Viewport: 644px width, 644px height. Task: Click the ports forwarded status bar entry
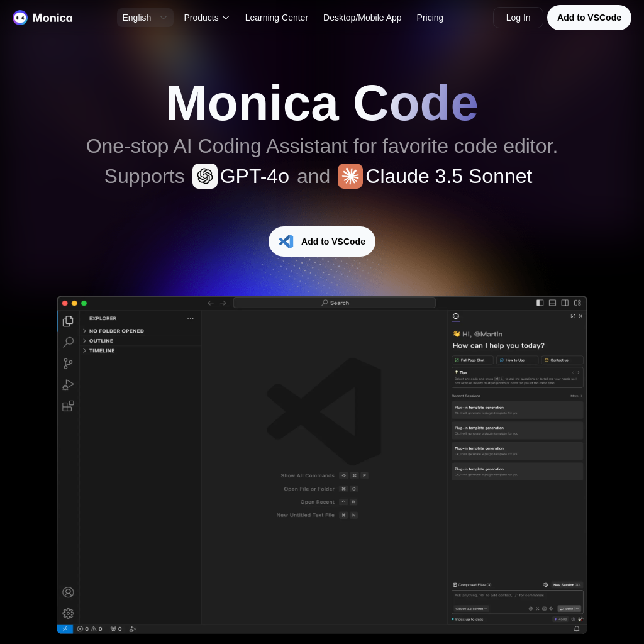click(116, 629)
